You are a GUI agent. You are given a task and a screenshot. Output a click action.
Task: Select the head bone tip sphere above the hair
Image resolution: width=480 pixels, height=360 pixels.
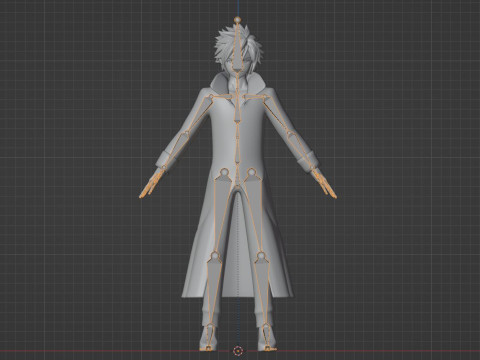pos(237,20)
